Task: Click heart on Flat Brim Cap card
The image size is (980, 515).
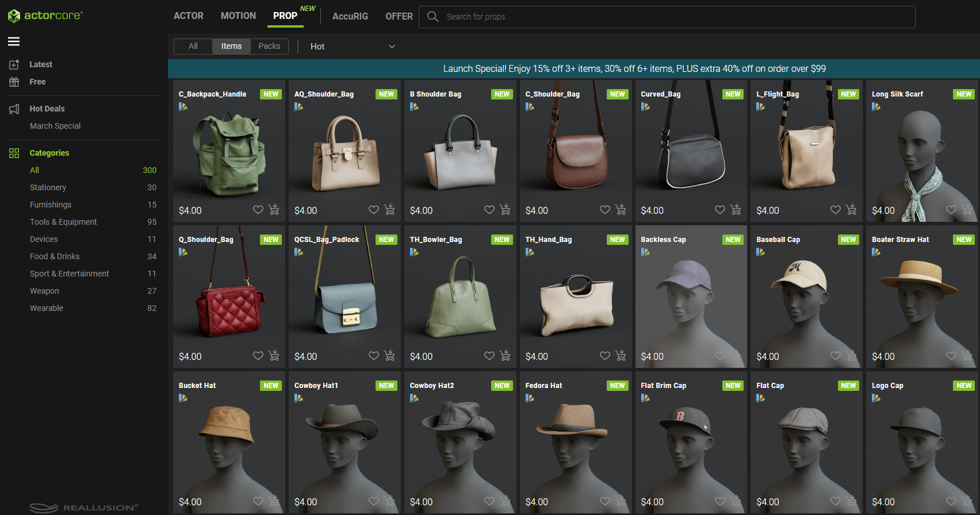Action: pos(720,501)
